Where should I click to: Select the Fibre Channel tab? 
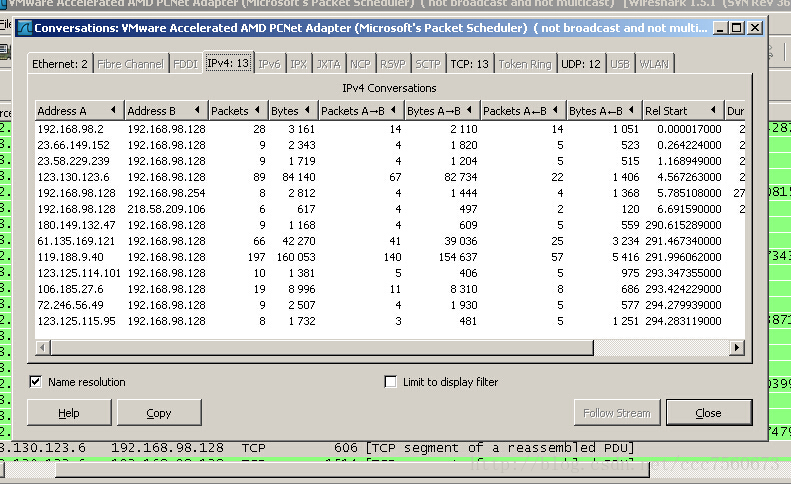tap(131, 64)
